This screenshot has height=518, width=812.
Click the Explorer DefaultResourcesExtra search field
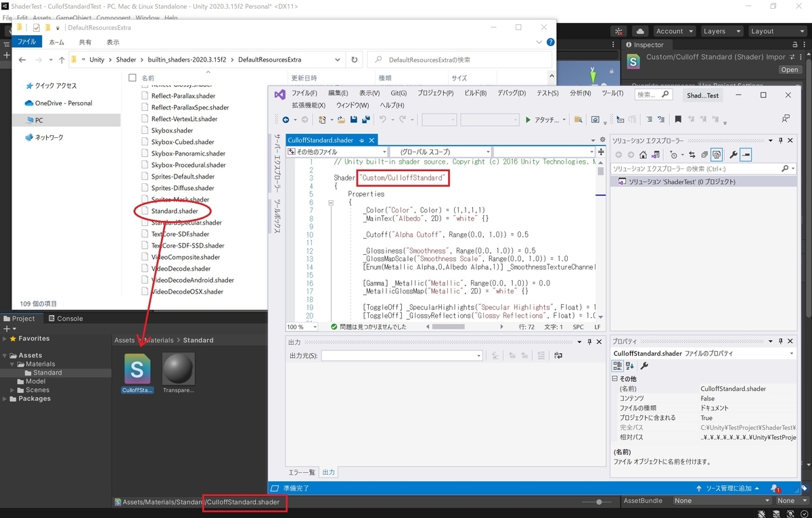(x=460, y=60)
